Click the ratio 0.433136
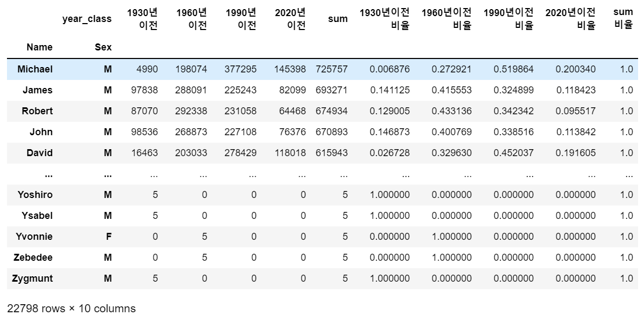Image resolution: width=644 pixels, height=316 pixels. [452, 111]
